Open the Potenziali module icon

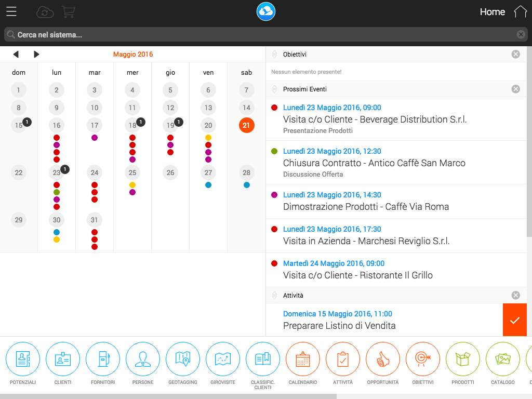23,359
